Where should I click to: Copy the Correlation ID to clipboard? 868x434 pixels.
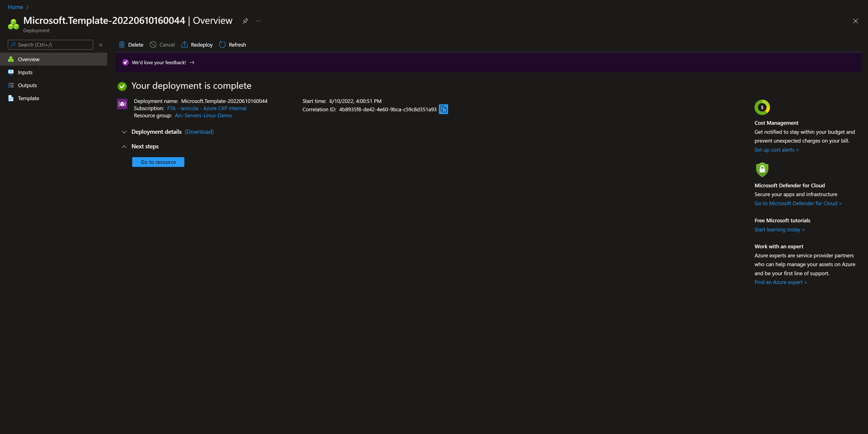[443, 109]
